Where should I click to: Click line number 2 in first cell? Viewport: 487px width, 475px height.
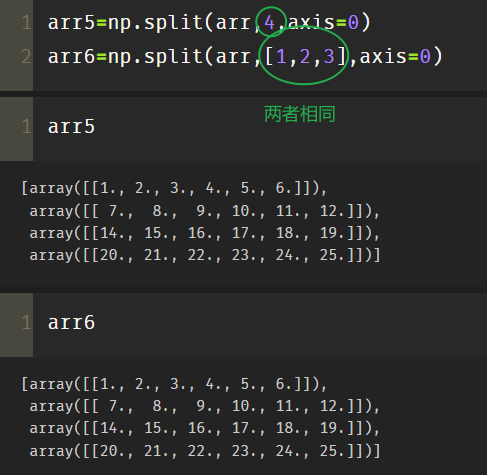tap(26, 56)
